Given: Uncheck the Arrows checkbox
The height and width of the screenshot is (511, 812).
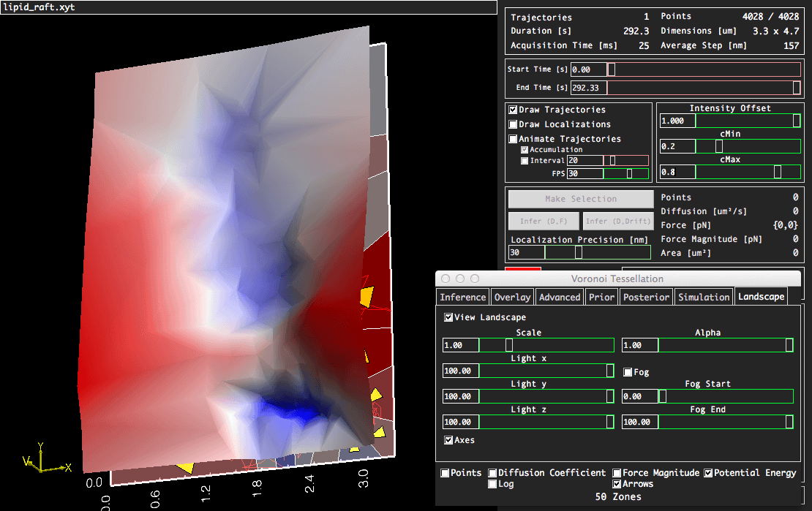Looking at the screenshot, I should (x=617, y=484).
